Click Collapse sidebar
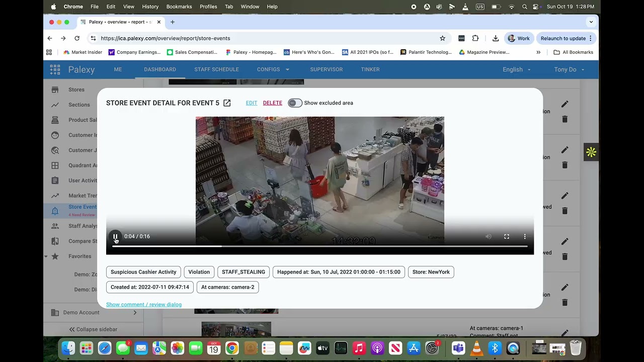Image resolution: width=644 pixels, height=362 pixels. 93,329
